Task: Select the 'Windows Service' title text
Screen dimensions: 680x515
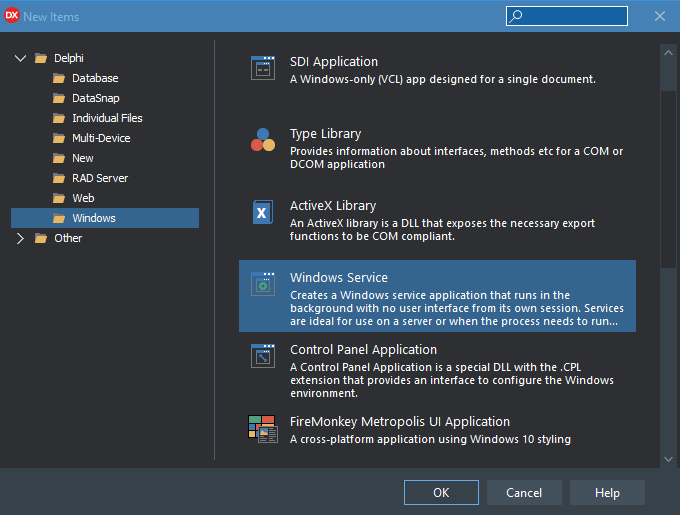Action: tap(339, 277)
